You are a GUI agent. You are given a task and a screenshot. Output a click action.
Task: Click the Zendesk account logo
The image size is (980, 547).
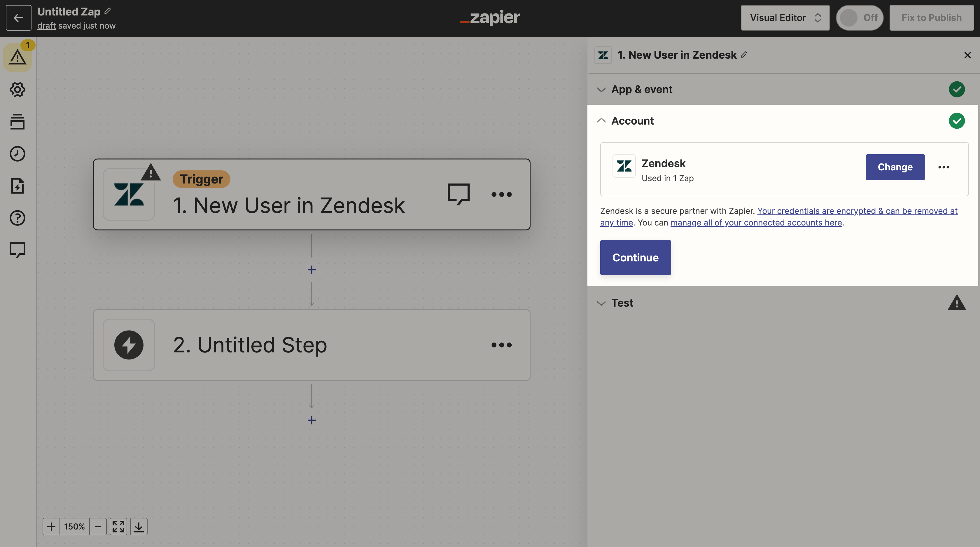(624, 166)
